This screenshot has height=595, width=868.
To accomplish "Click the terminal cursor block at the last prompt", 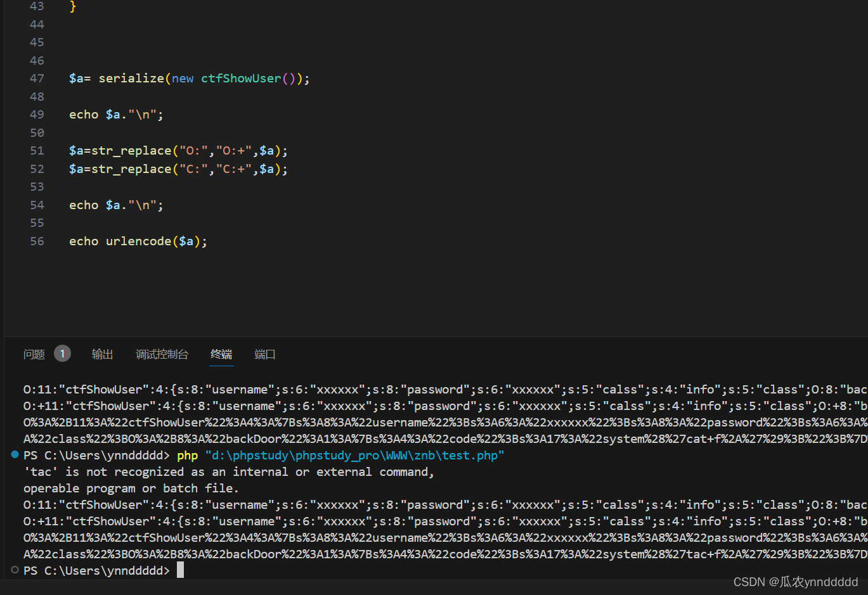I will 180,570.
